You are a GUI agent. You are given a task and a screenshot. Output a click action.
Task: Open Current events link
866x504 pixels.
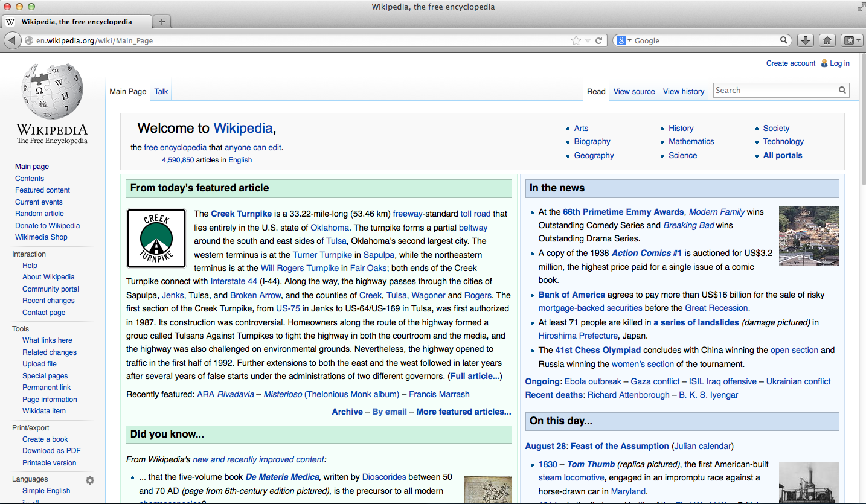[x=39, y=202]
